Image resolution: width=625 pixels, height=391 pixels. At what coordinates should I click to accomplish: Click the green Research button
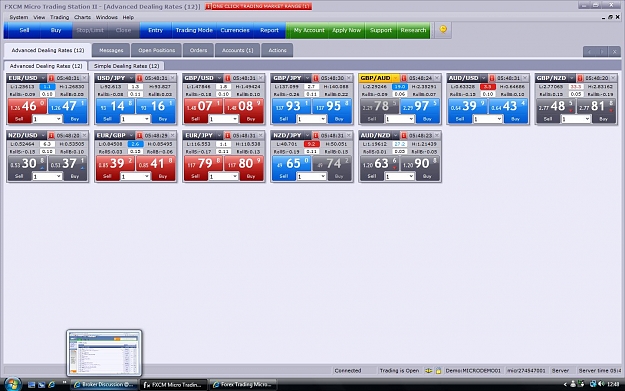(413, 30)
